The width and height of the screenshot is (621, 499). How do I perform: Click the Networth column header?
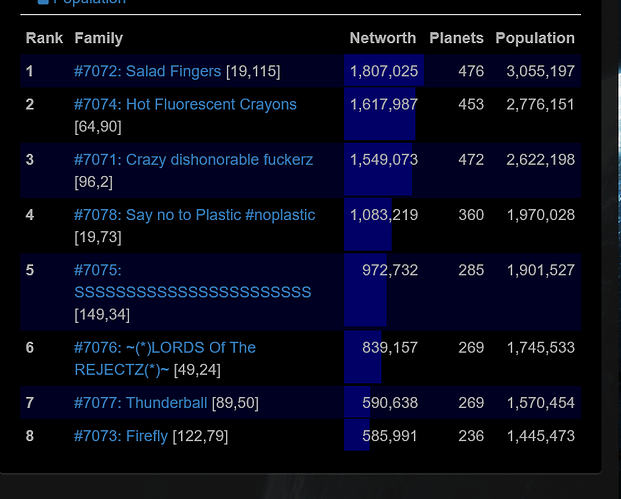point(382,38)
